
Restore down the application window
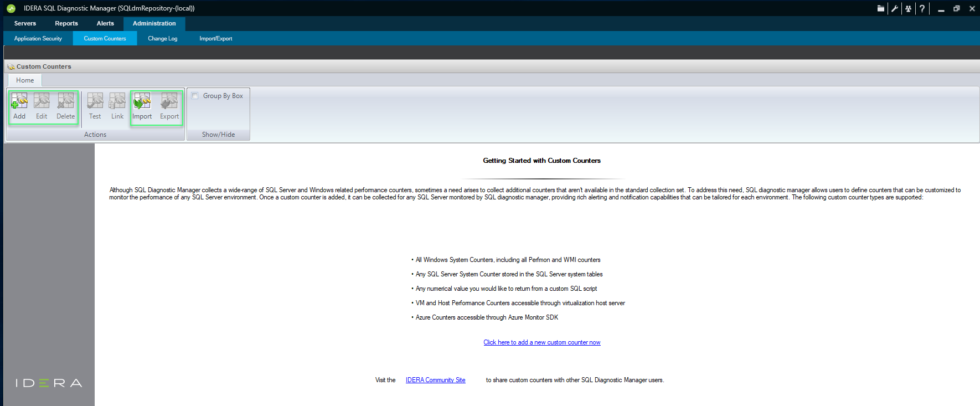click(x=956, y=8)
